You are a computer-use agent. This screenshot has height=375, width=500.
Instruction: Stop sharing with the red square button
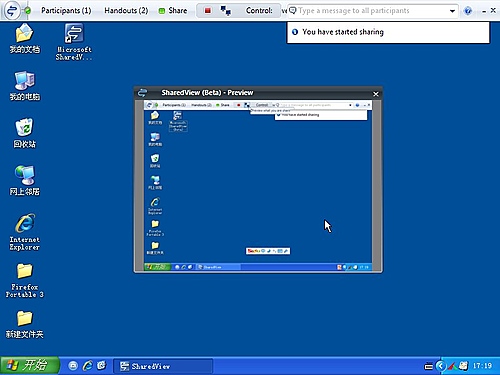pos(208,11)
